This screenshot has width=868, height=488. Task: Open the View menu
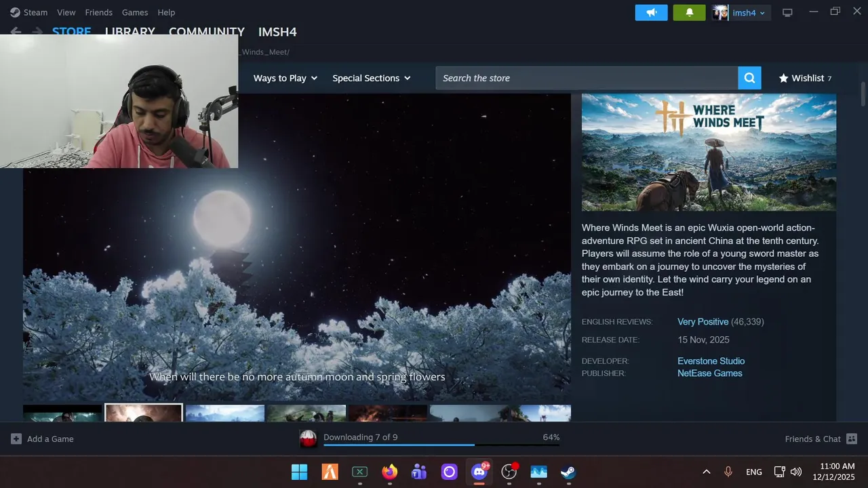66,12
